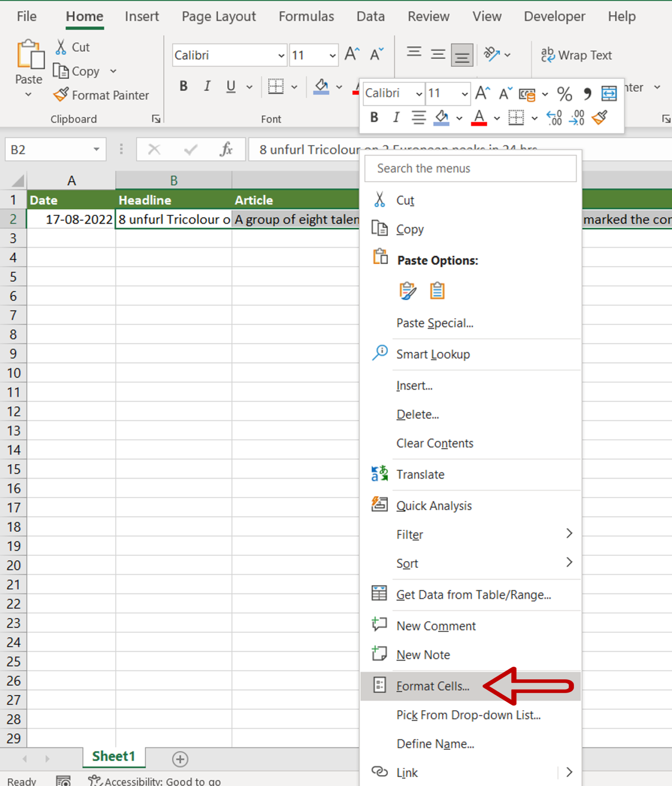Viewport: 672px width, 786px height.
Task: Expand Paste options arrow under Paste
Action: (28, 94)
